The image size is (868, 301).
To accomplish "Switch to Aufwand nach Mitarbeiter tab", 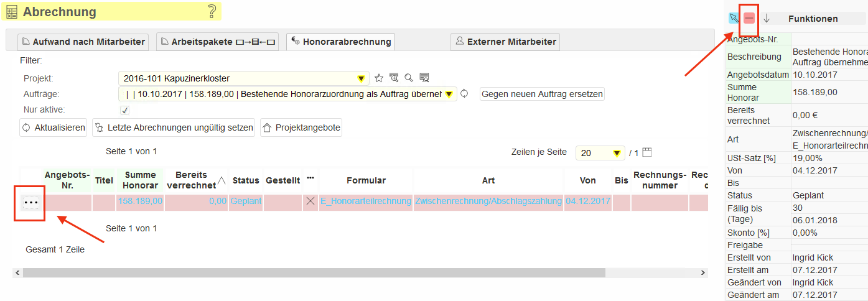I will tap(83, 42).
